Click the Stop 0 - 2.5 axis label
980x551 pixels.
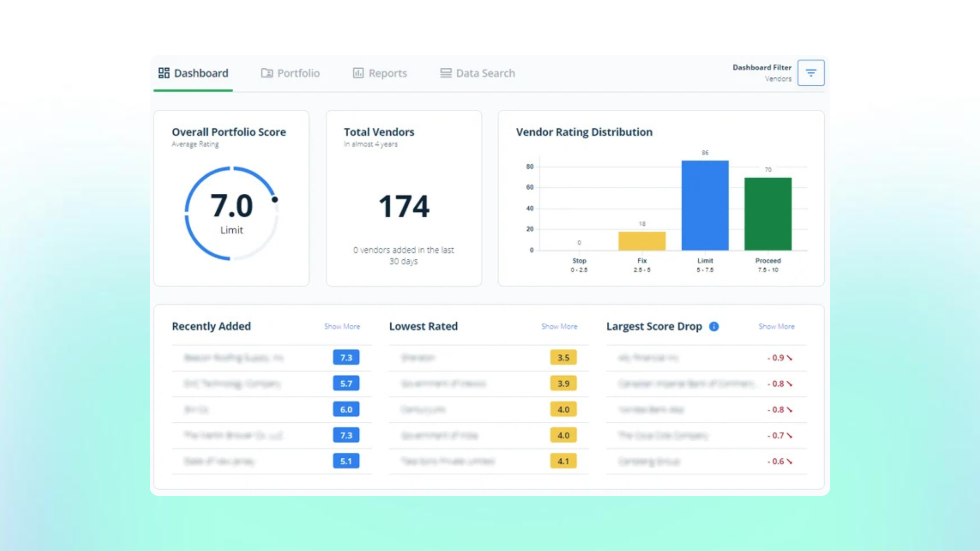pyautogui.click(x=579, y=265)
